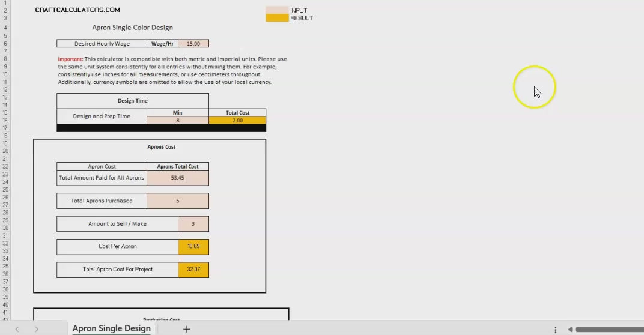The height and width of the screenshot is (335, 644).
Task: Click the INPUT legend color swatch
Action: pyautogui.click(x=277, y=10)
